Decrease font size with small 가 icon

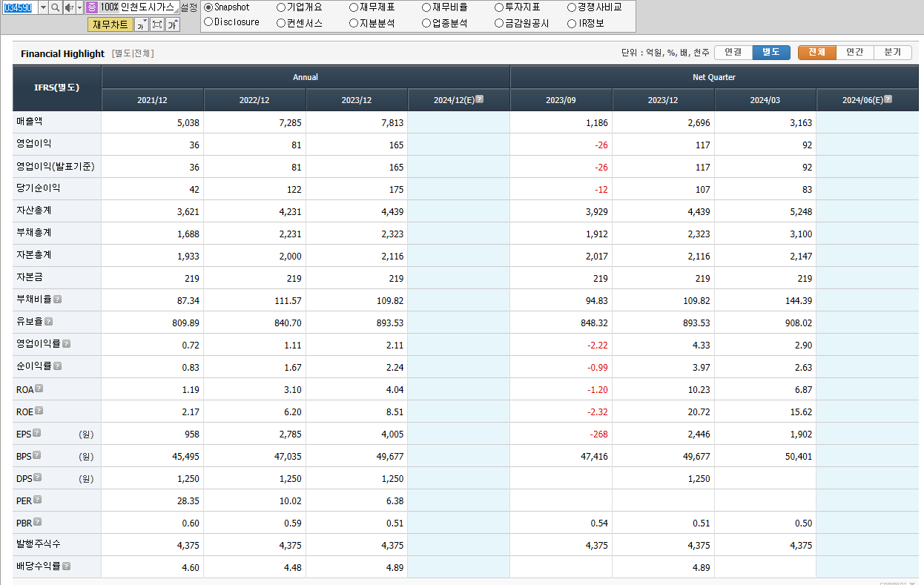[141, 24]
